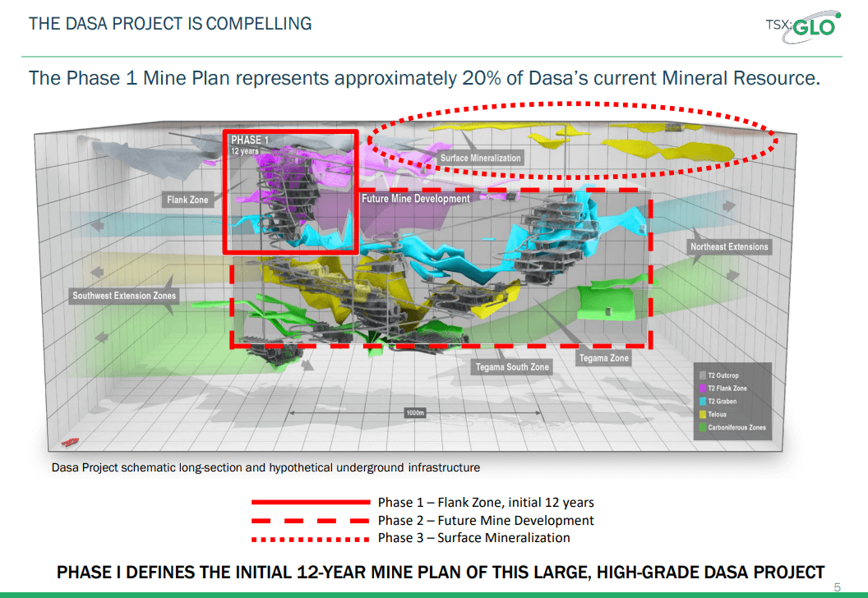The height and width of the screenshot is (598, 868).
Task: Click the 'Carboniferous Zones' legend text
Action: pyautogui.click(x=736, y=428)
